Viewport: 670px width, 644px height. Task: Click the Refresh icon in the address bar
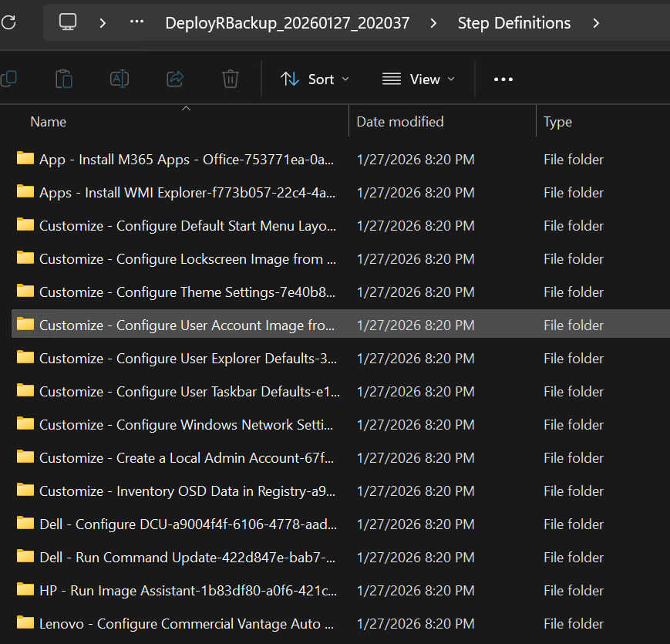pos(7,22)
